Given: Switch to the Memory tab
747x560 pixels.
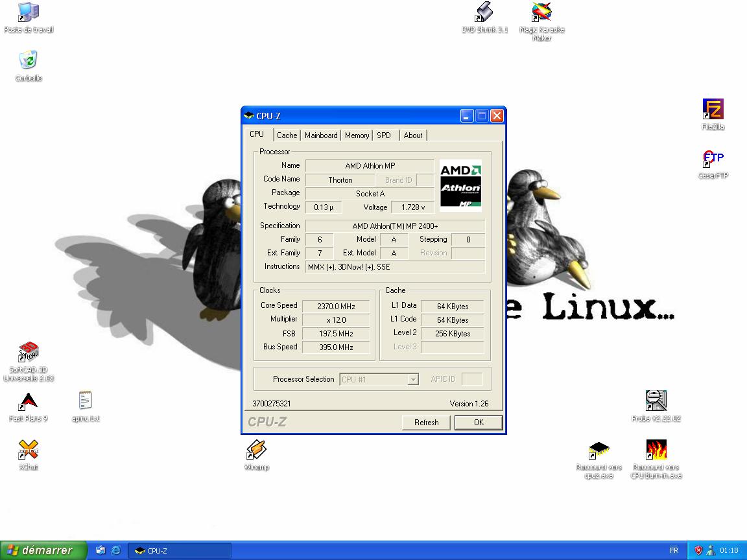Looking at the screenshot, I should (357, 135).
